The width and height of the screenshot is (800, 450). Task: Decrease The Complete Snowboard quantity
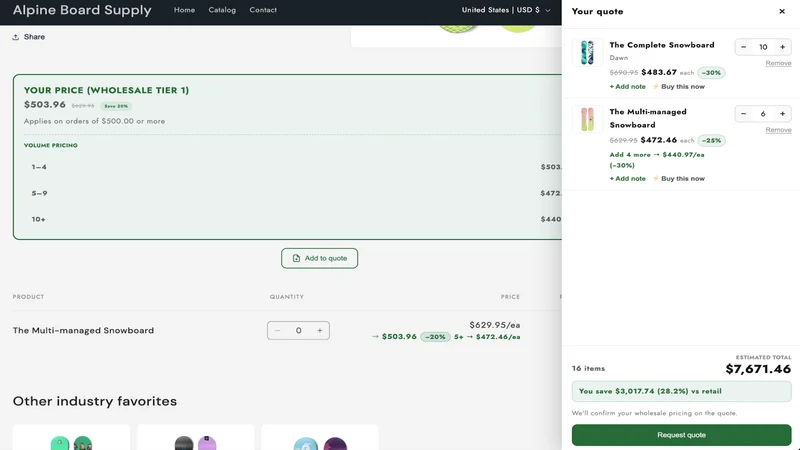743,47
